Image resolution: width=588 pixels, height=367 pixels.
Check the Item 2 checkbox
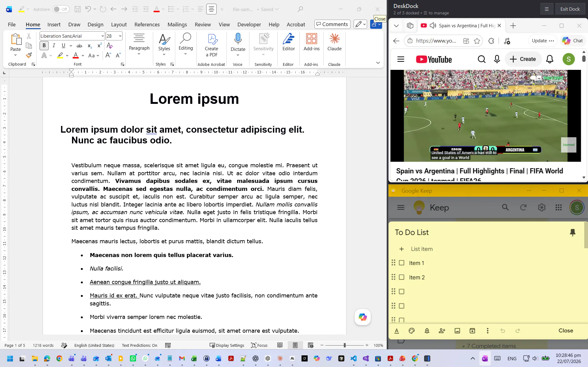(401, 277)
